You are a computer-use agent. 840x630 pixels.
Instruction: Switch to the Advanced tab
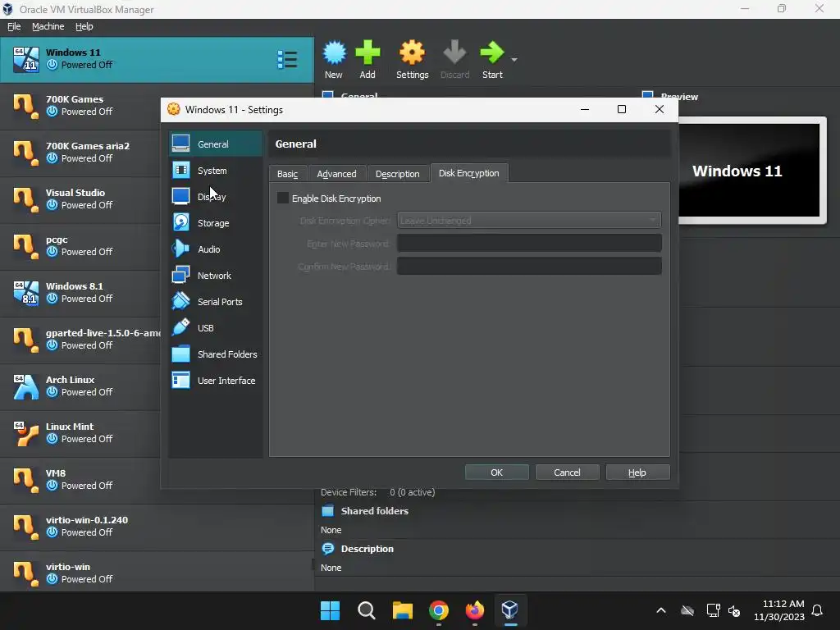coord(336,174)
